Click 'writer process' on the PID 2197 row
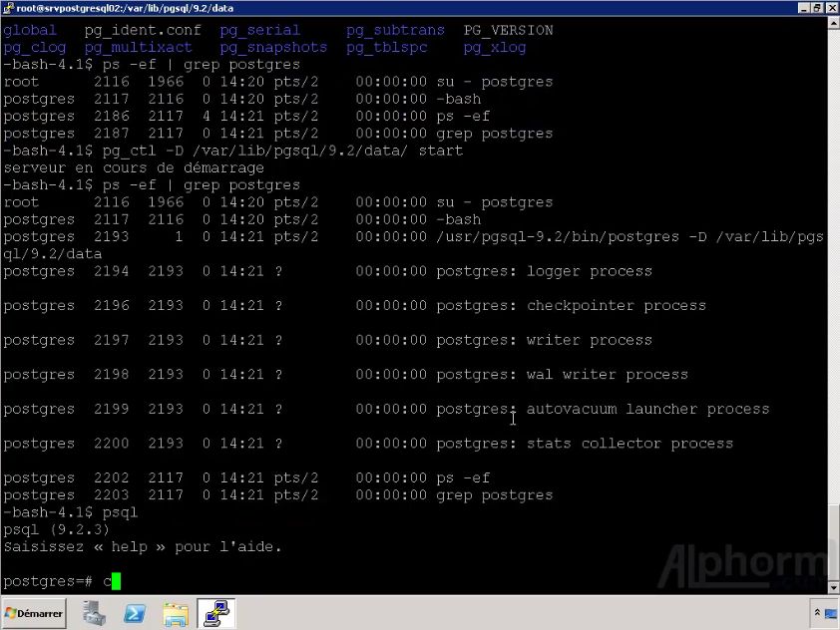Screen dimensions: 840x630 [x=590, y=341]
